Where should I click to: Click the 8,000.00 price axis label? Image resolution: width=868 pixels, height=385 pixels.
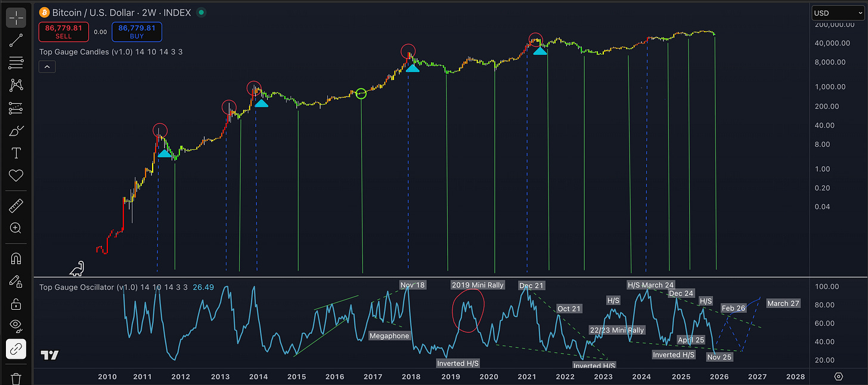click(x=831, y=62)
